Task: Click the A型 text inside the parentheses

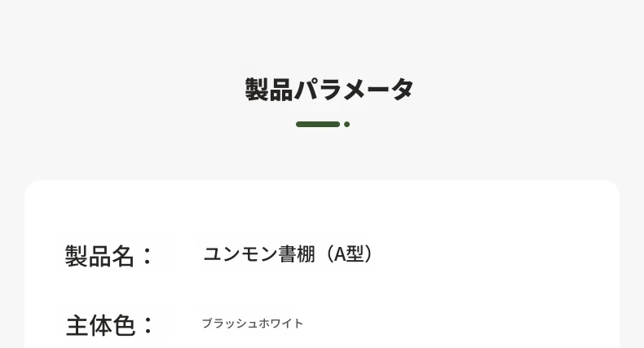Action: click(349, 254)
